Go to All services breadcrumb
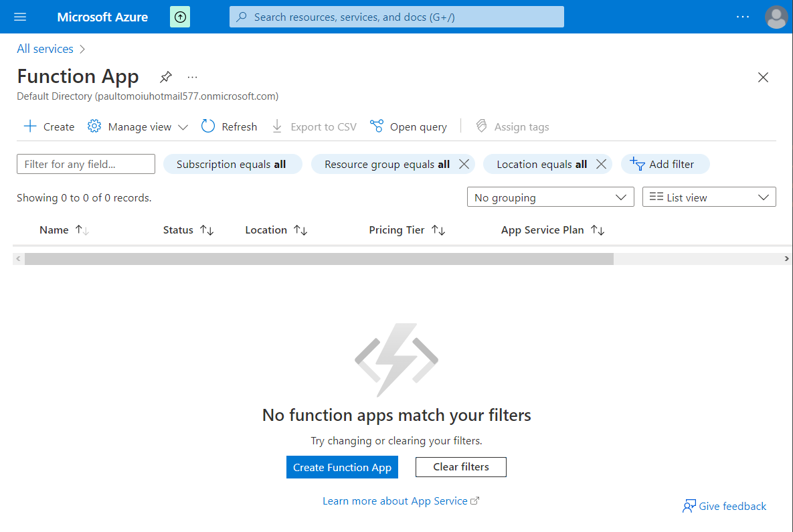The width and height of the screenshot is (793, 532). click(45, 49)
